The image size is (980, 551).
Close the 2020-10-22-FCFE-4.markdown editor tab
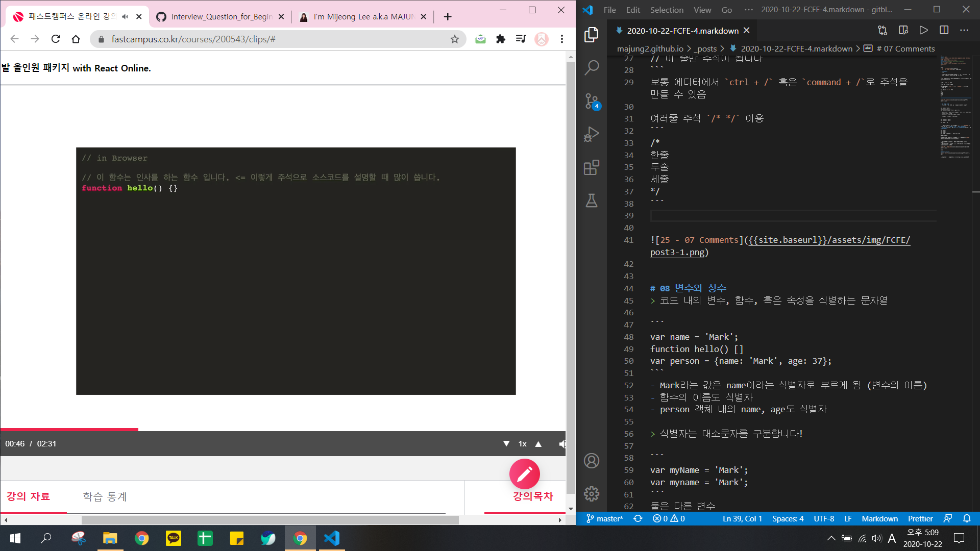coord(747,31)
